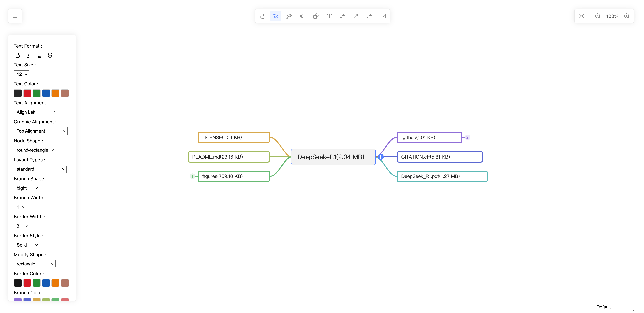The height and width of the screenshot is (313, 644).
Task: Pick brown text color swatch
Action: pyautogui.click(x=65, y=93)
